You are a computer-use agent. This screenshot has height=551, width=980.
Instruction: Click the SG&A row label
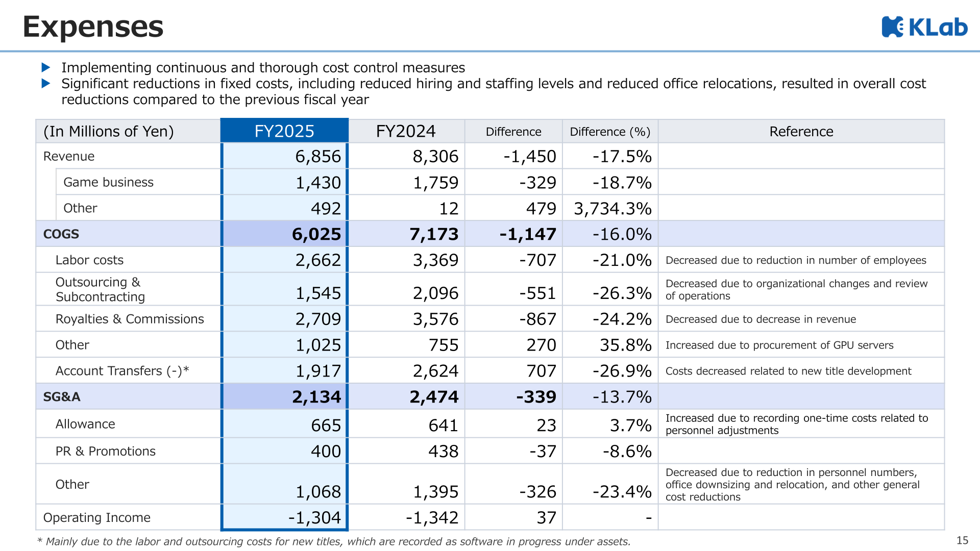[x=62, y=397]
